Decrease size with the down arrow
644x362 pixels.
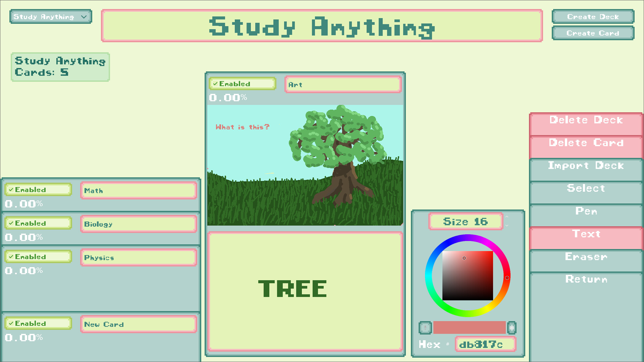point(507,226)
